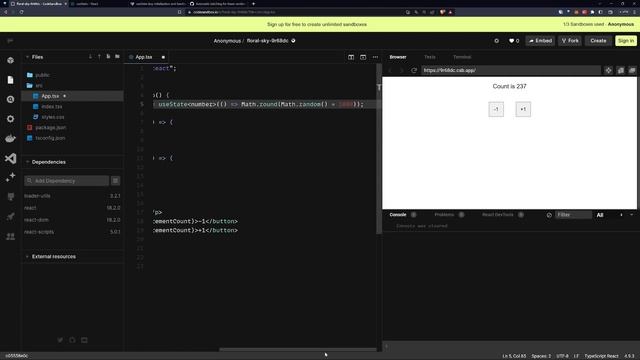This screenshot has height=360, width=640.
Task: Open the Explorer file icon in sidebar
Action: [11, 80]
